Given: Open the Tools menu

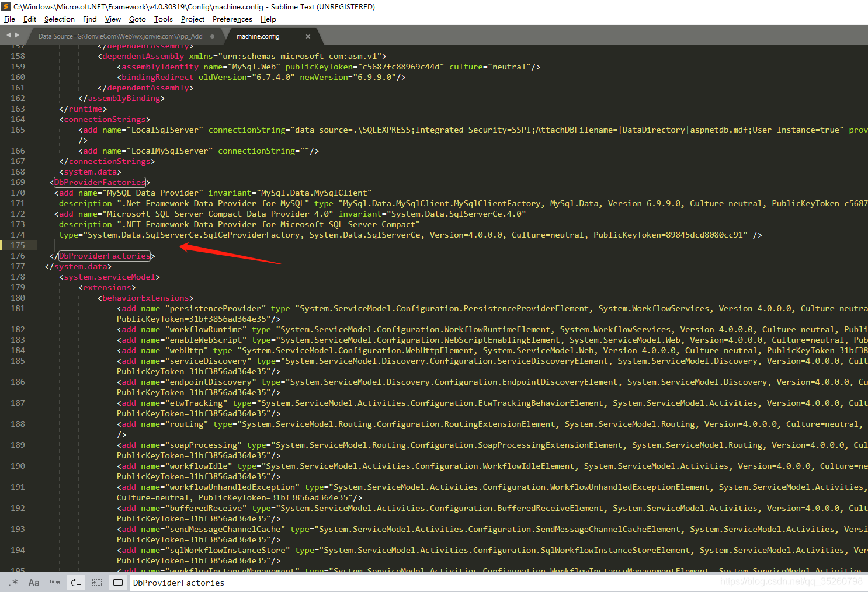Looking at the screenshot, I should click(x=164, y=19).
